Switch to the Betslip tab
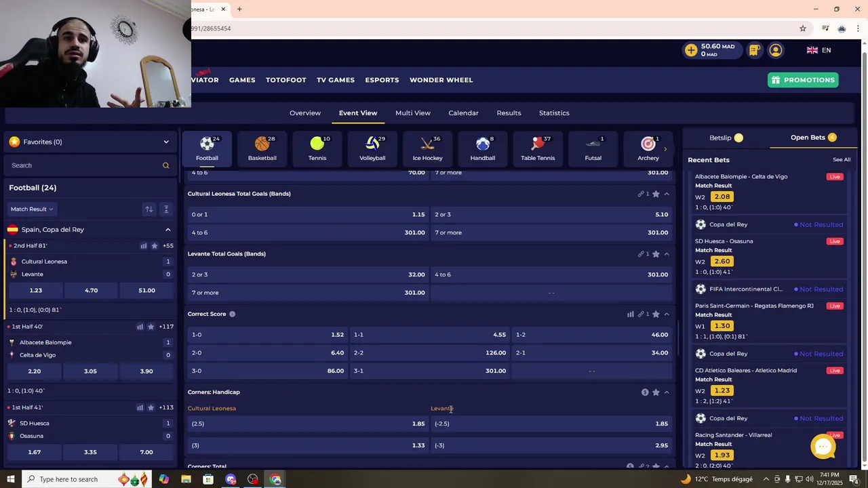This screenshot has height=488, width=868. pyautogui.click(x=726, y=138)
